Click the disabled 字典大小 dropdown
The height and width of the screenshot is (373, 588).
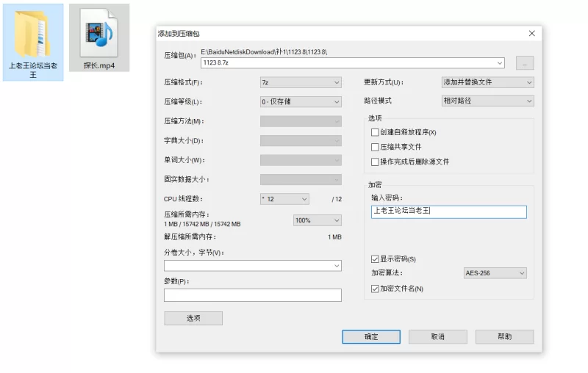301,141
